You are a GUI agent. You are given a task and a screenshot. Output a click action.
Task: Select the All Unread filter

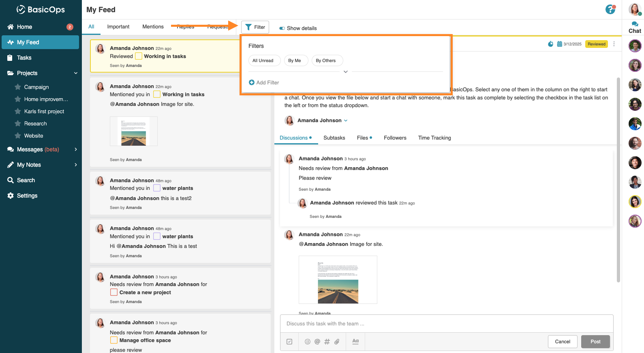(x=263, y=60)
